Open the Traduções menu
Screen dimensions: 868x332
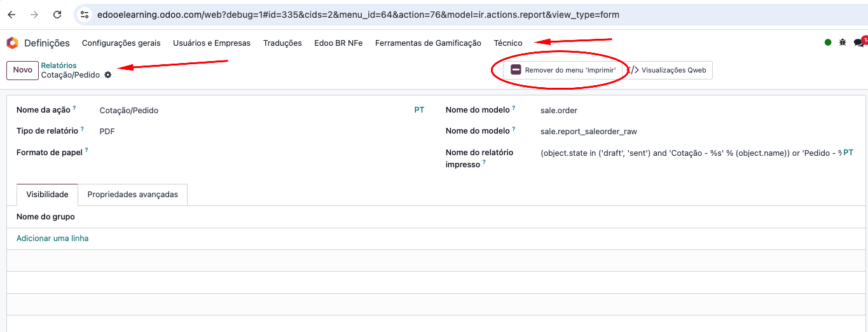tap(282, 43)
